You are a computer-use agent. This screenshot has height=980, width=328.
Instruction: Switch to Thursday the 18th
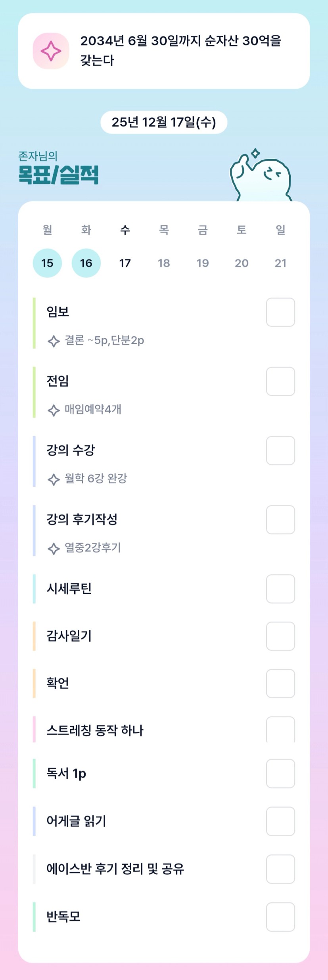(x=164, y=263)
